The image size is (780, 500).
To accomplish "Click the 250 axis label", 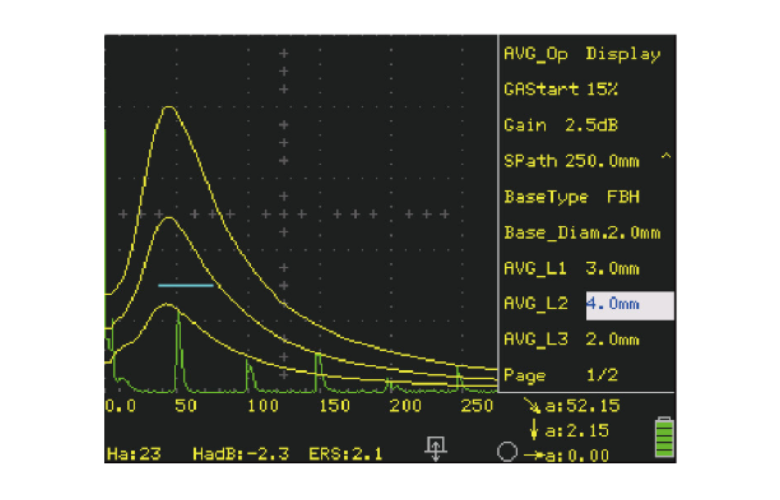I will 477,406.
